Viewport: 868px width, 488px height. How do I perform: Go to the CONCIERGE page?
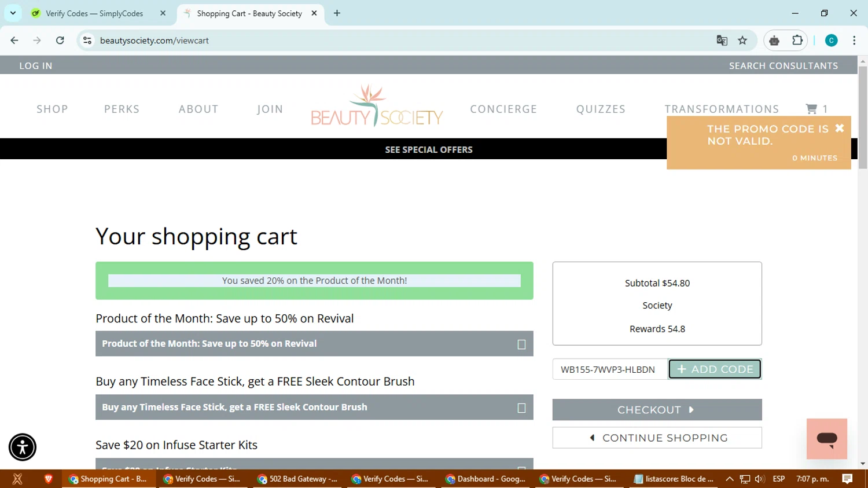point(503,109)
